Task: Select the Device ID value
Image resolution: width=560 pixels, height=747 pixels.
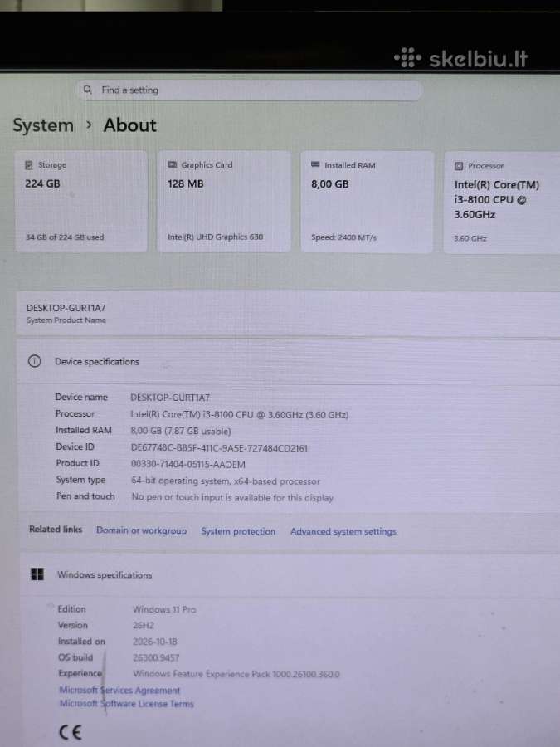Action: (219, 448)
